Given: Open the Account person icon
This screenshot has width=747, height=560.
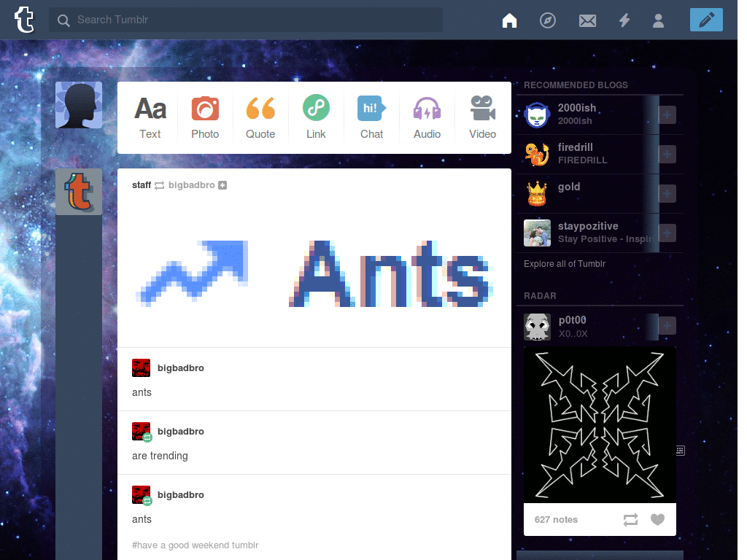Looking at the screenshot, I should [658, 20].
